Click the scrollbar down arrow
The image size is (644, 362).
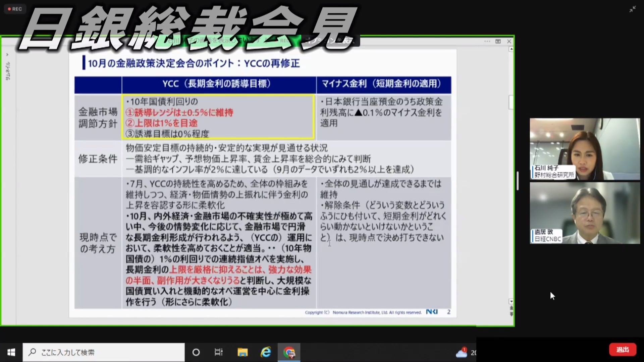(511, 301)
